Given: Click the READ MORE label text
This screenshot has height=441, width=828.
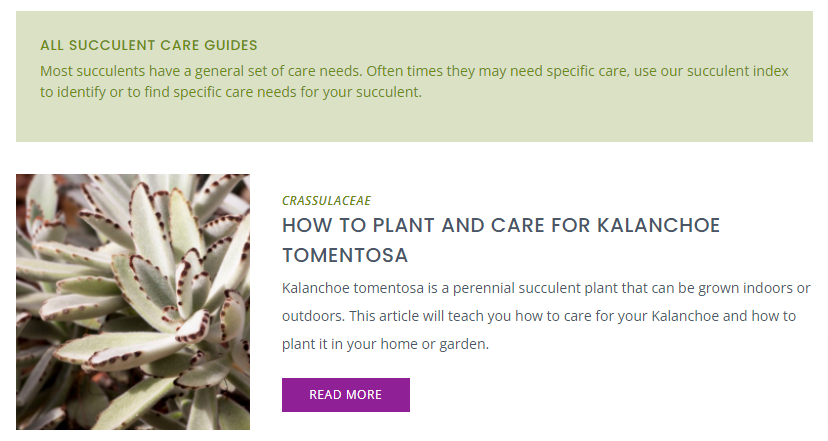Looking at the screenshot, I should [x=345, y=395].
